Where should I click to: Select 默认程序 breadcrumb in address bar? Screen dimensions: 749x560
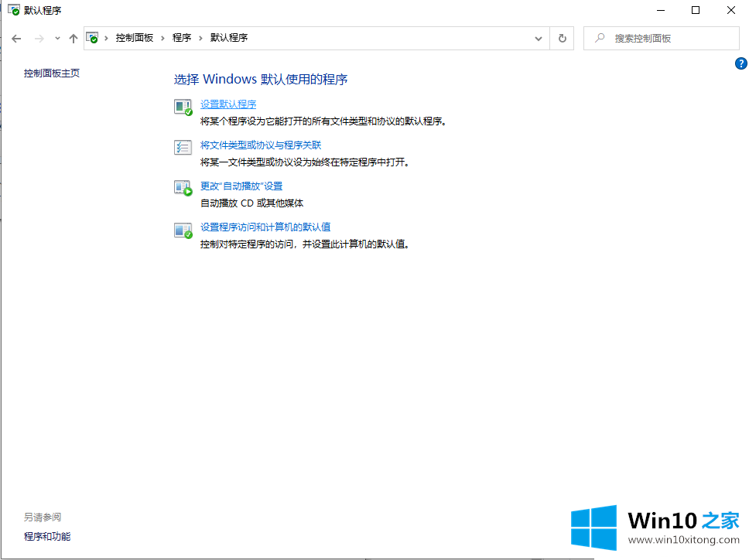pyautogui.click(x=229, y=38)
